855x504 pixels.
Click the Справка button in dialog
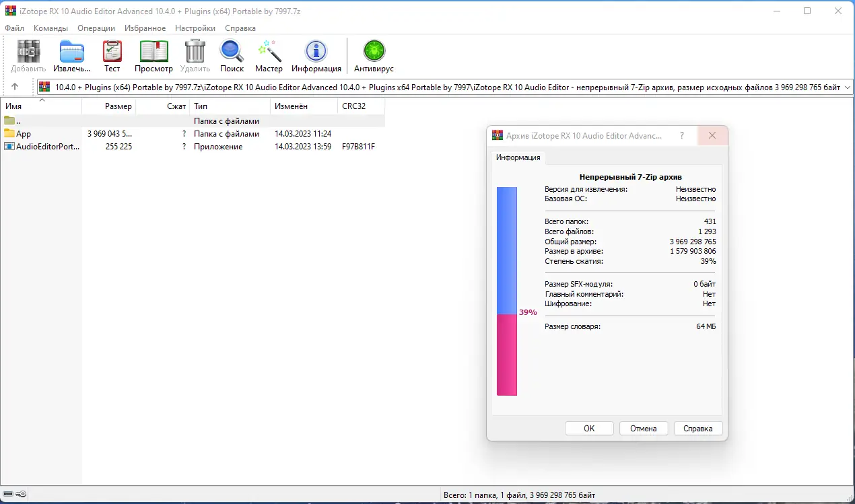pos(698,429)
